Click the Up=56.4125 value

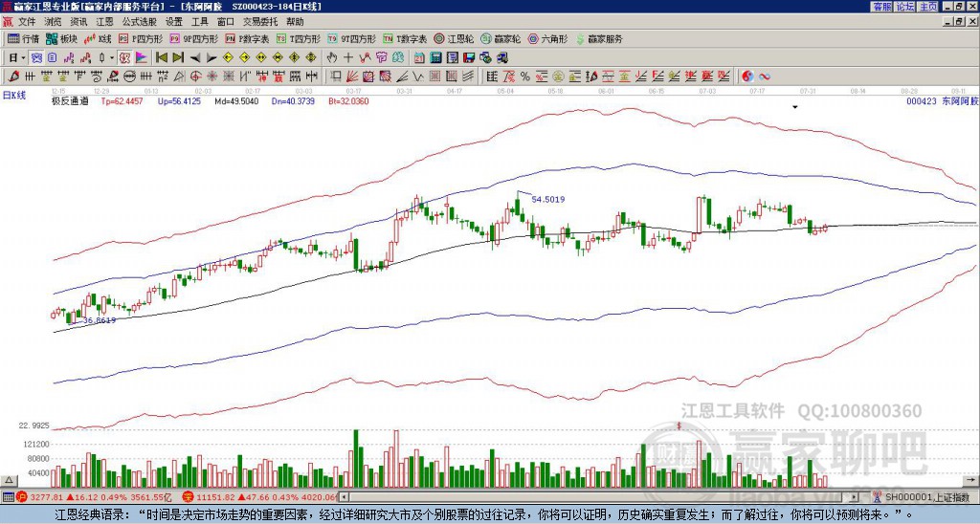(179, 100)
